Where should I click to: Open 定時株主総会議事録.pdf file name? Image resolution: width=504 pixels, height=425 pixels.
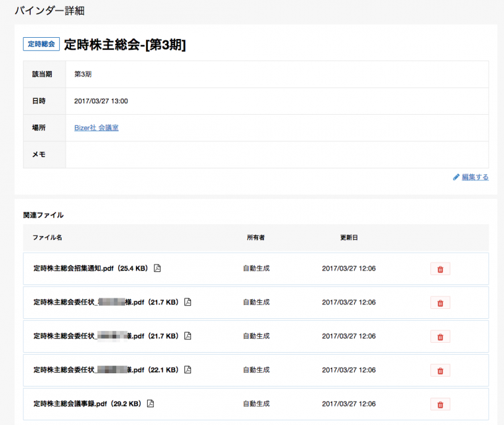[86, 404]
